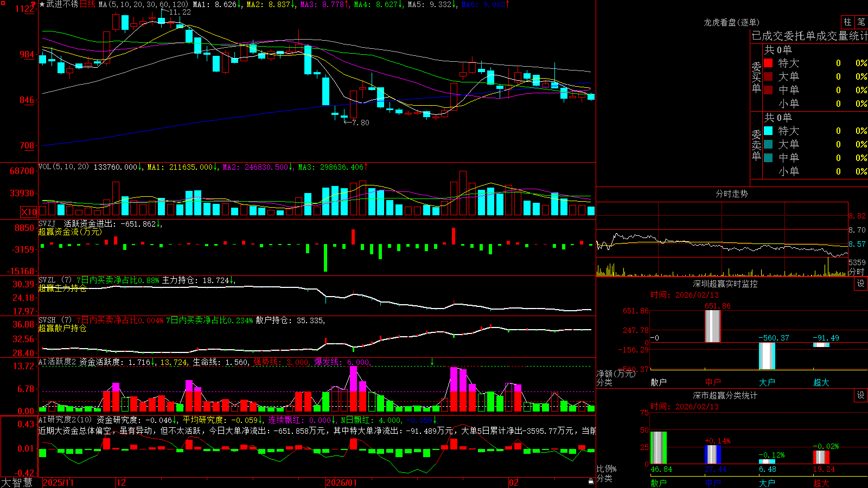Toggle 笔 tick display mode
This screenshot has width=868, height=488.
click(861, 22)
